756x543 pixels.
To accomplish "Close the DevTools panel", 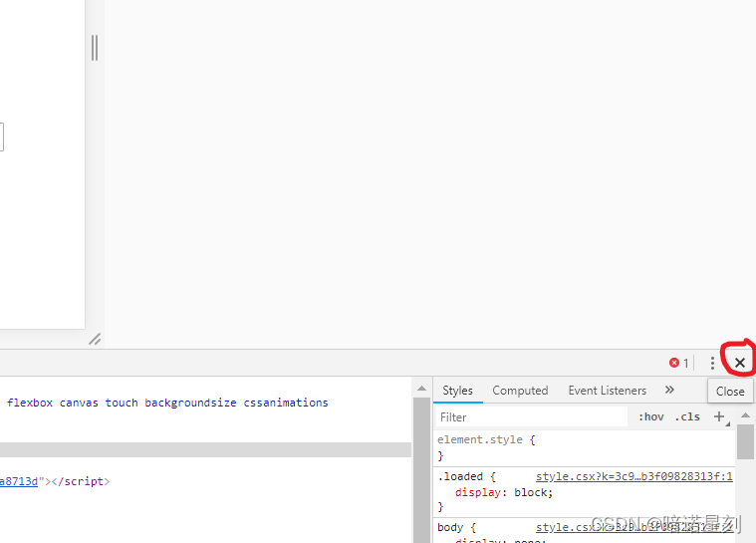I will [x=739, y=363].
